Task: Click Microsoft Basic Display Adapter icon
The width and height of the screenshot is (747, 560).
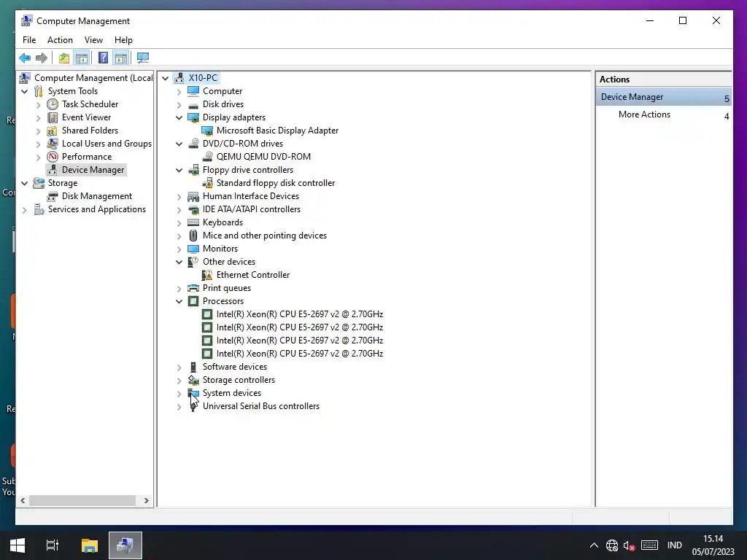Action: 207,131
